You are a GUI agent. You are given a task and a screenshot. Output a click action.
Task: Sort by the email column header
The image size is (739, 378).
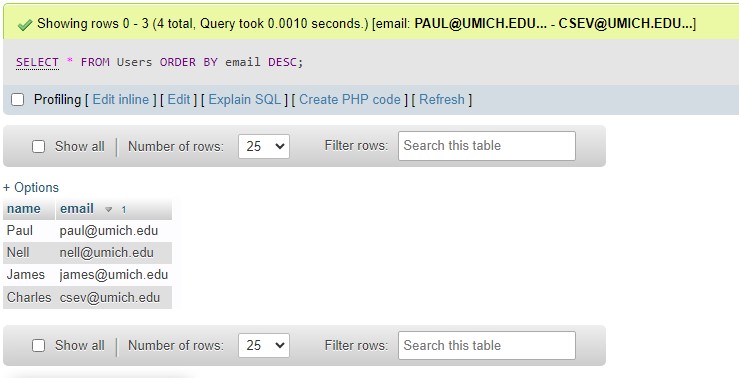(77, 209)
